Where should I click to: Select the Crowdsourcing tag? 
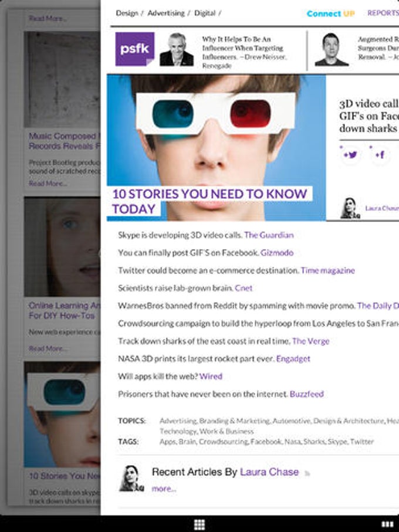tap(223, 442)
